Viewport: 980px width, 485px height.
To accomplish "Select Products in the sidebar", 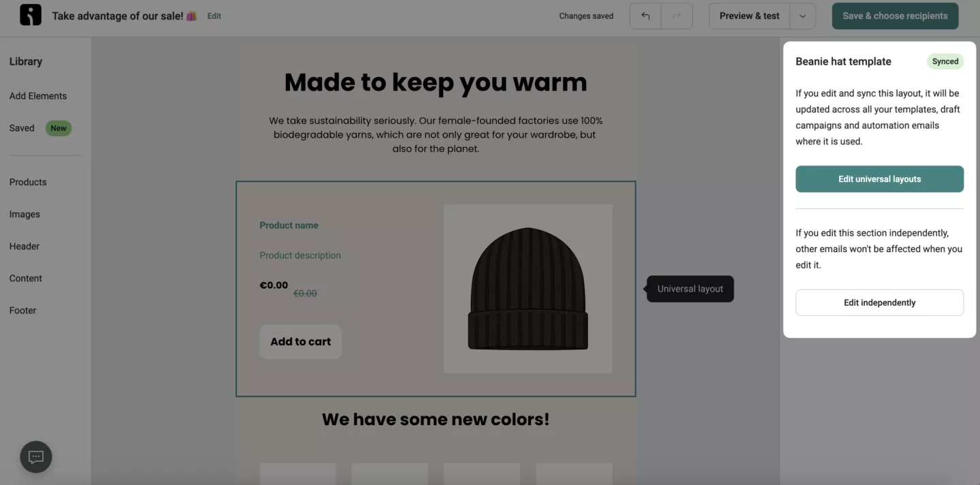I will (x=28, y=183).
